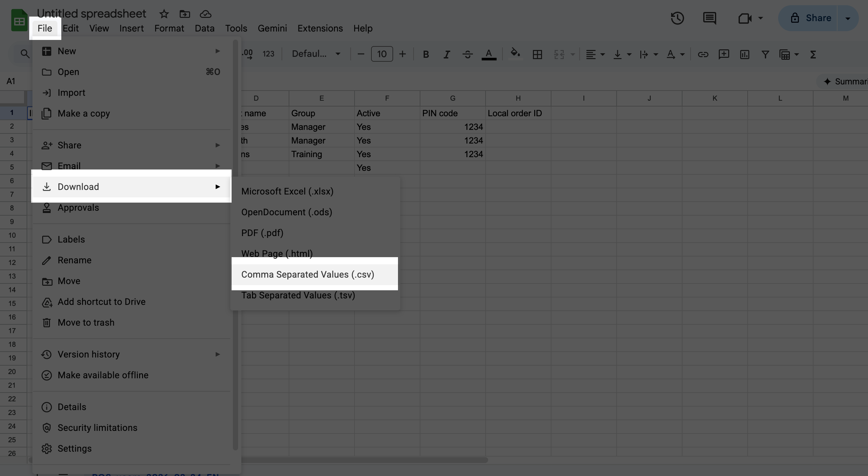This screenshot has height=476, width=868.
Task: Open Meet options dropdown arrow
Action: (760, 18)
